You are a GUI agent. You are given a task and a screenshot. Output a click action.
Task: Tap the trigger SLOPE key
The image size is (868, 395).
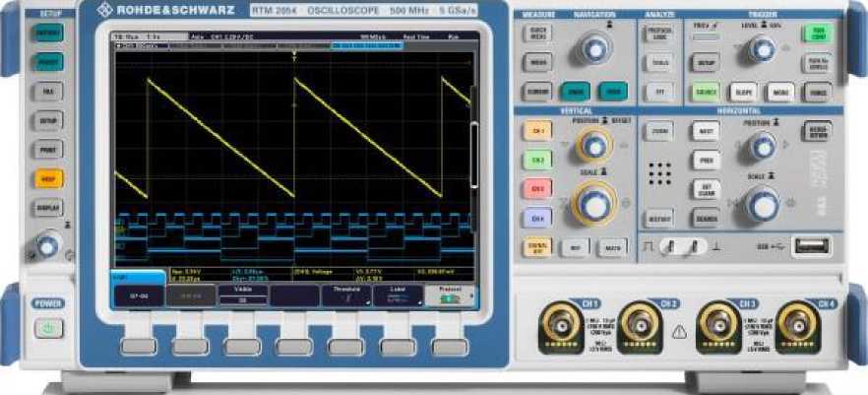(x=743, y=92)
